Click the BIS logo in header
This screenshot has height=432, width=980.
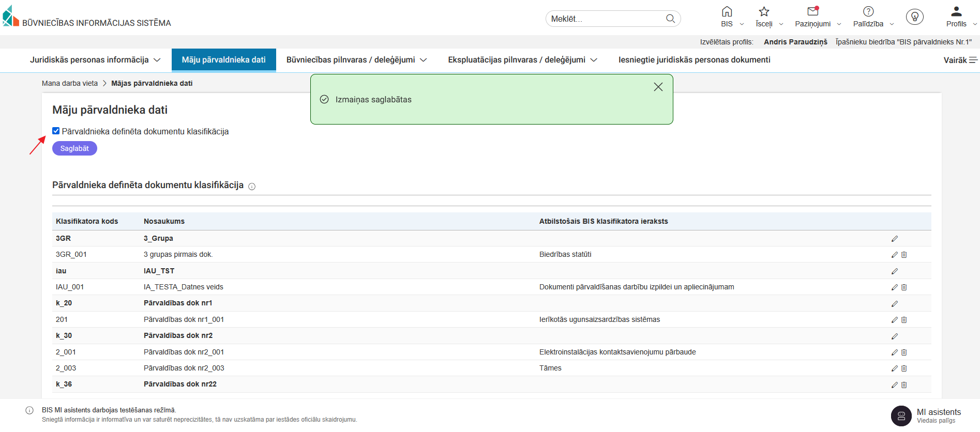click(10, 17)
